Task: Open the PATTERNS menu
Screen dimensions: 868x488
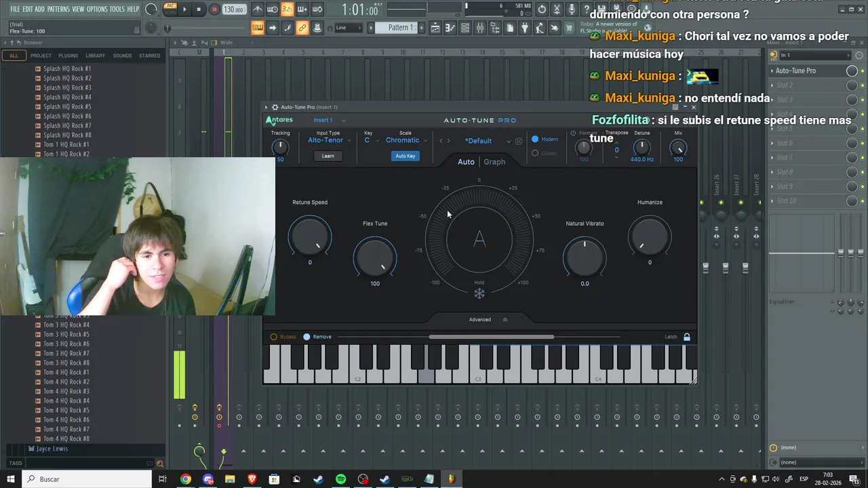Action: coord(58,9)
